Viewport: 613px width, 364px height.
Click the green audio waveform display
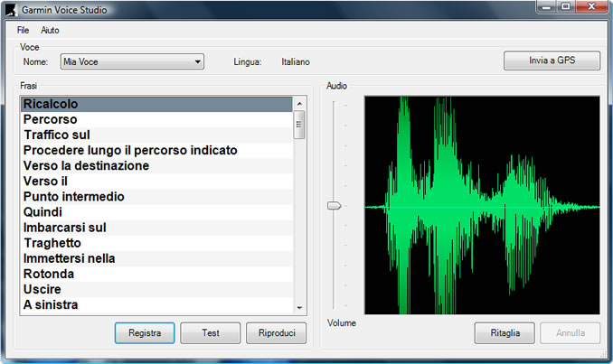[482, 205]
